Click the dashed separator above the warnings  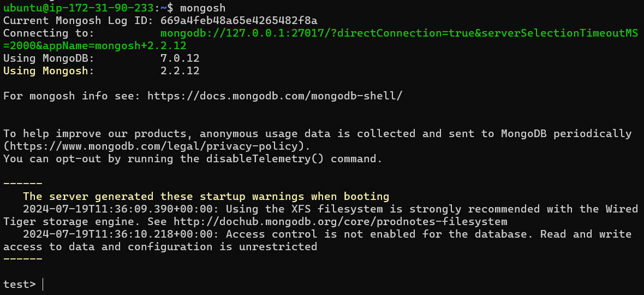click(23, 184)
